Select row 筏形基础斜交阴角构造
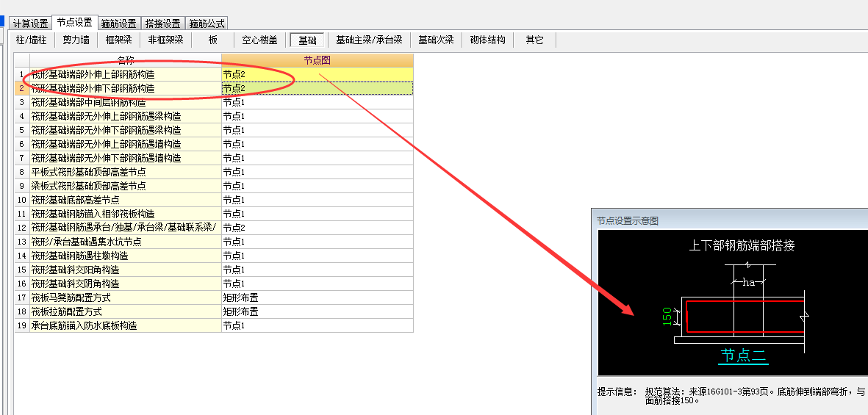 point(126,284)
